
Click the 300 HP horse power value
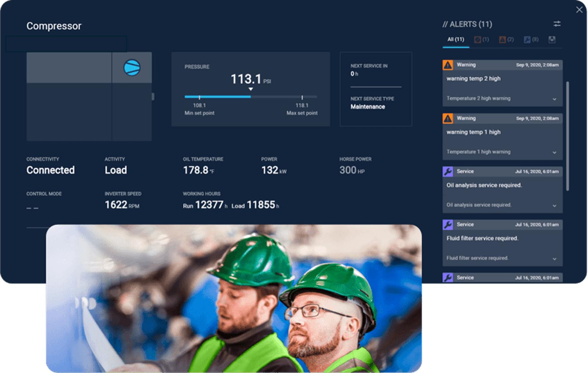pyautogui.click(x=352, y=170)
